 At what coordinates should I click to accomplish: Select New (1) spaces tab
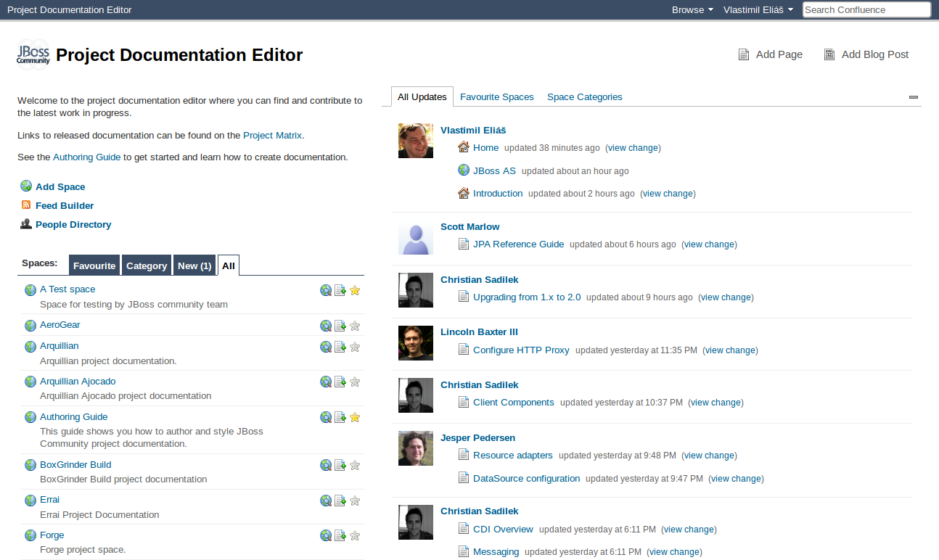(194, 265)
